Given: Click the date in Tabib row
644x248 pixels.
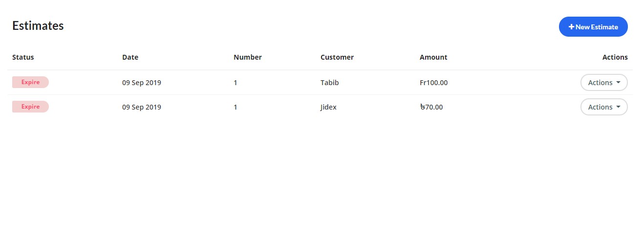Looking at the screenshot, I should tap(141, 83).
